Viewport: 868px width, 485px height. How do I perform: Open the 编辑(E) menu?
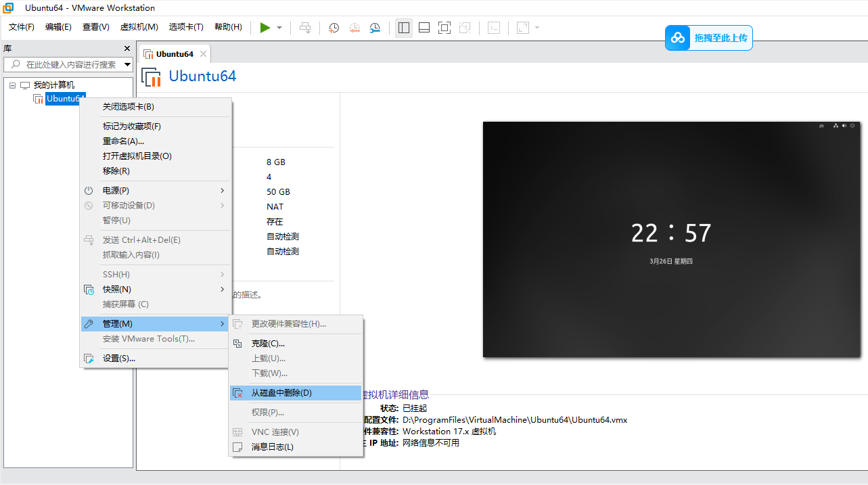point(58,27)
